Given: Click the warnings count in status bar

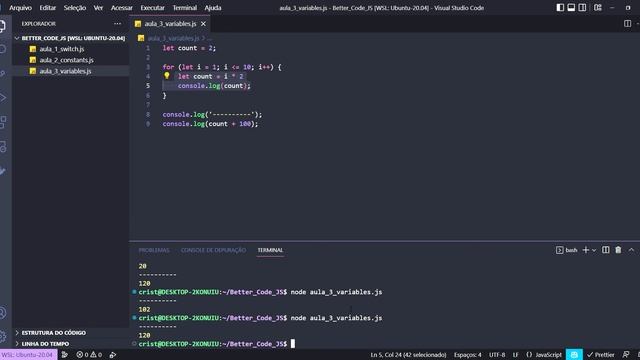Looking at the screenshot, I should click(x=96, y=355).
